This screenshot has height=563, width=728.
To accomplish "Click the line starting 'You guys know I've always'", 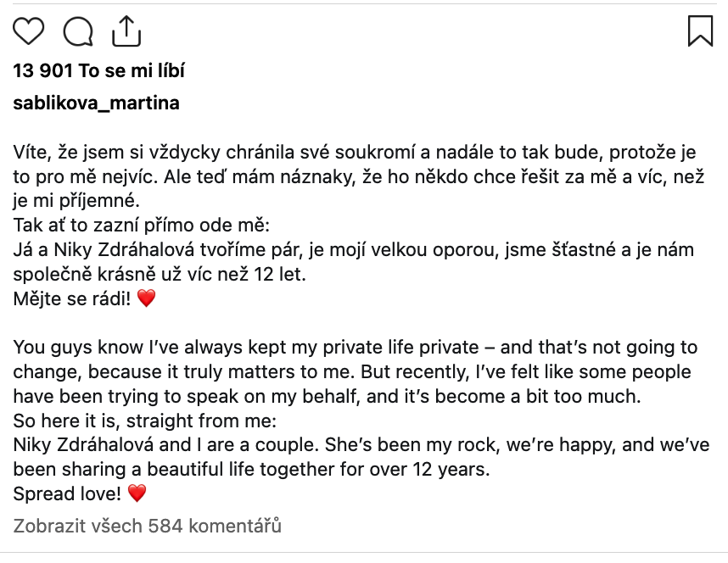I will [356, 347].
